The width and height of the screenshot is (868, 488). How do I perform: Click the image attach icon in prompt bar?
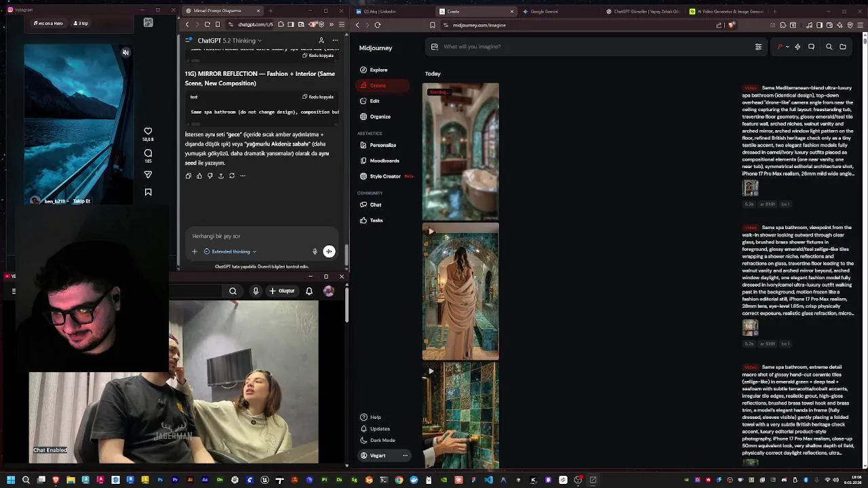click(x=435, y=47)
